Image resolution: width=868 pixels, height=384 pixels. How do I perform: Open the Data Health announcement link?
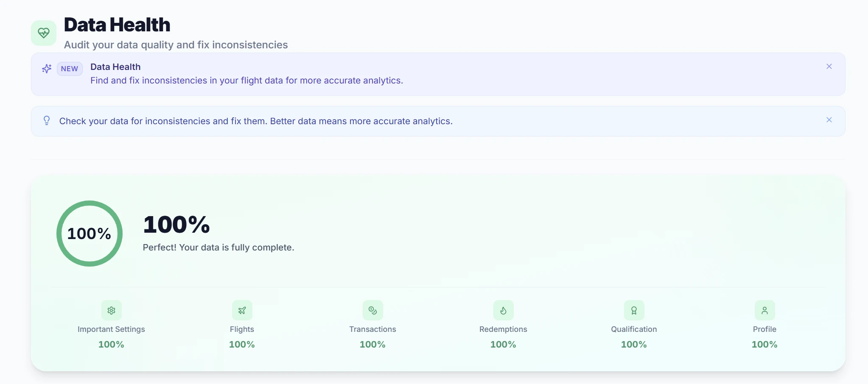click(x=115, y=67)
